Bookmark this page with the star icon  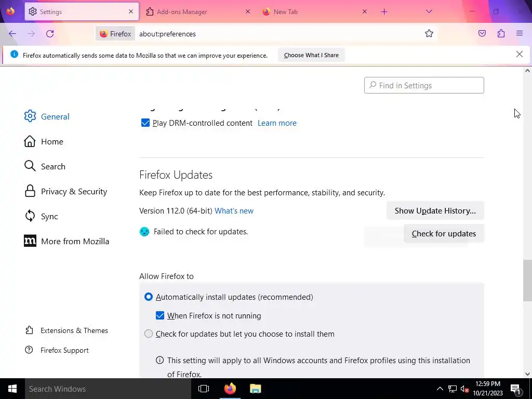click(x=429, y=34)
